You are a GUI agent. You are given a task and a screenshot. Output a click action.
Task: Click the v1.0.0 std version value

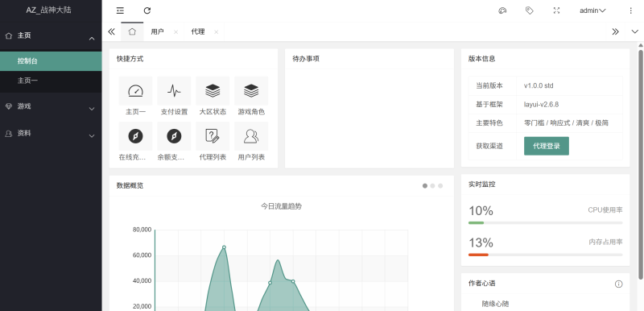[539, 86]
